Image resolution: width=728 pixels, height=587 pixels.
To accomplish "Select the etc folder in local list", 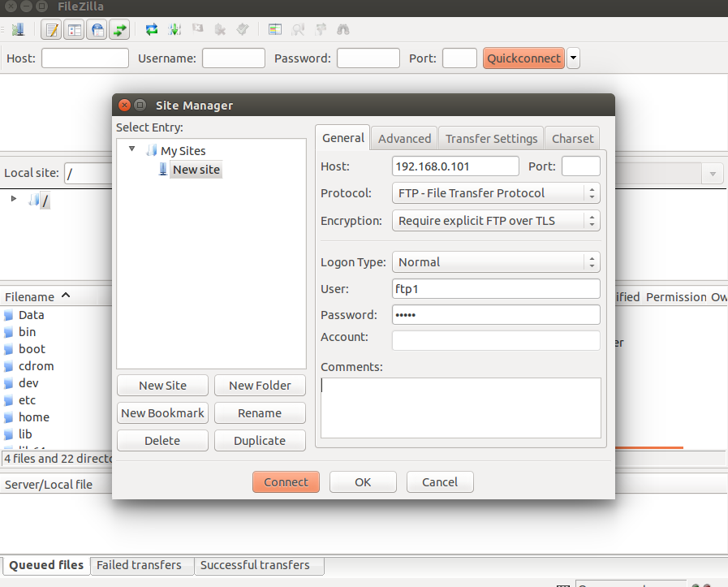I will pyautogui.click(x=27, y=400).
